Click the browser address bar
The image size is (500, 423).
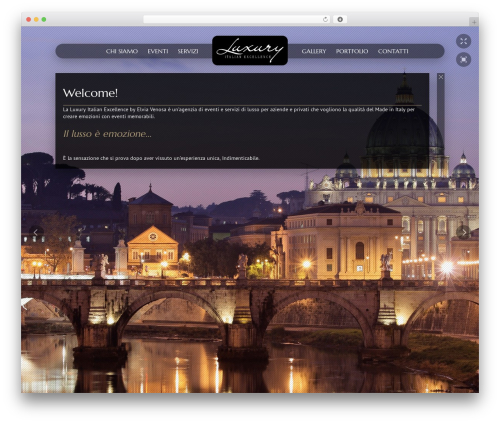pos(236,20)
